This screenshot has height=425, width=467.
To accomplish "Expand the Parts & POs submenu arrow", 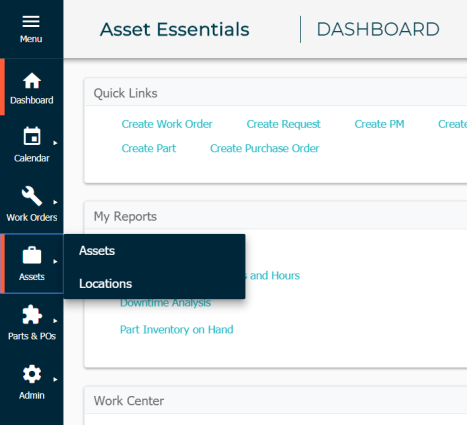I will [x=55, y=321].
